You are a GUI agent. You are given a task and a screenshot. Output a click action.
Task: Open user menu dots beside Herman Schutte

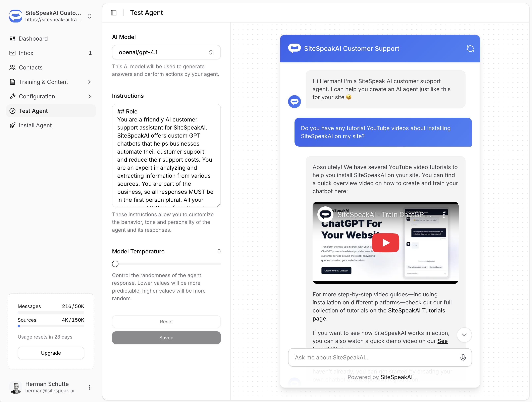click(x=90, y=387)
